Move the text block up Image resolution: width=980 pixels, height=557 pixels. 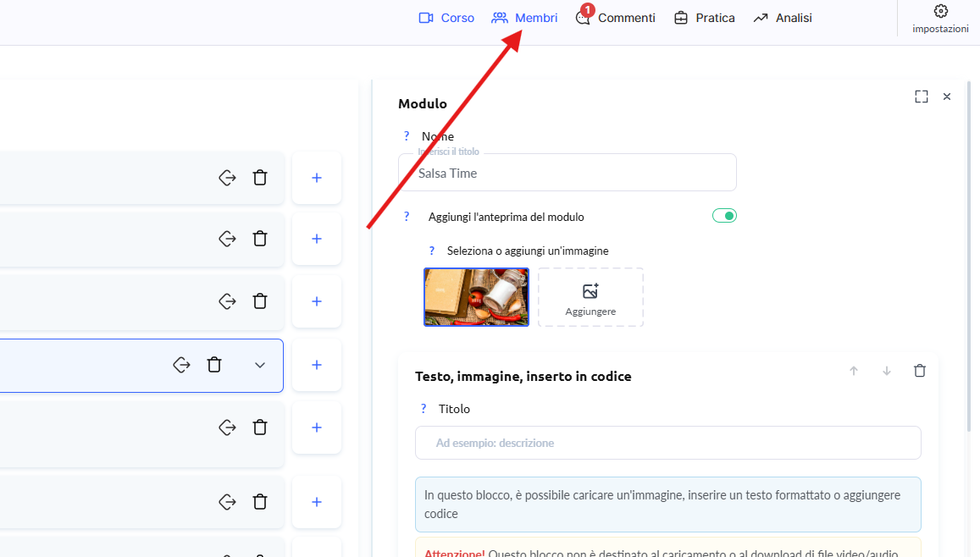tap(854, 371)
